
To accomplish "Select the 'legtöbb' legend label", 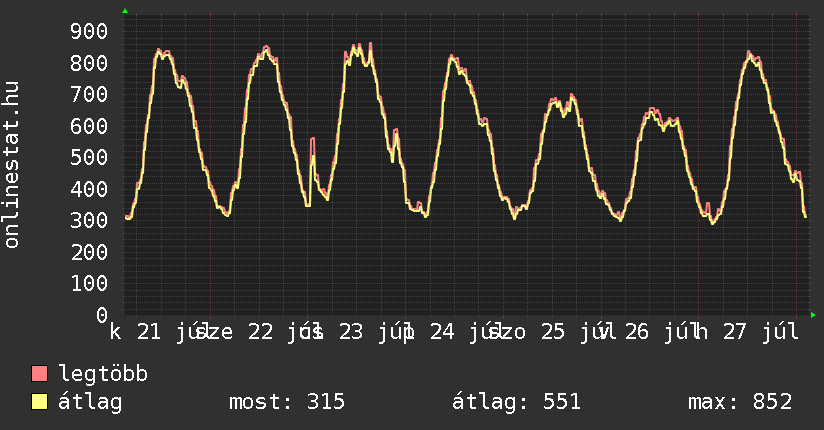I will pos(103,373).
